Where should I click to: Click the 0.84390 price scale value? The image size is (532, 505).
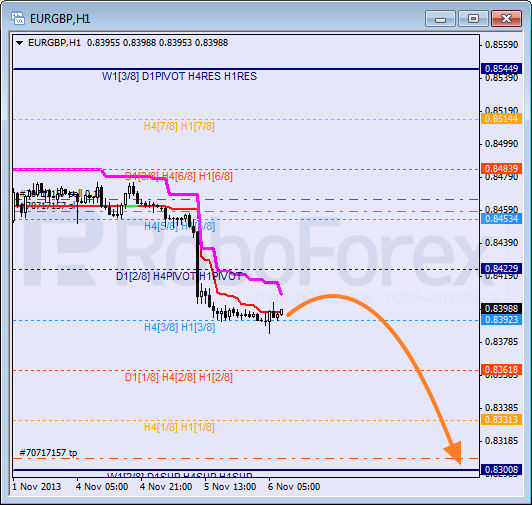[x=501, y=243]
